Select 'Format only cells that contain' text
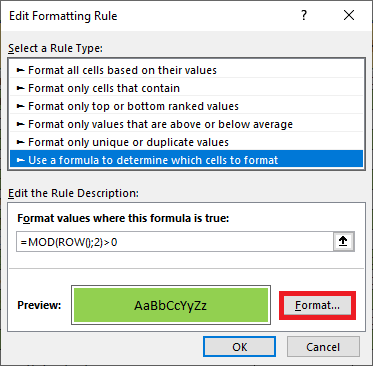 coord(104,88)
